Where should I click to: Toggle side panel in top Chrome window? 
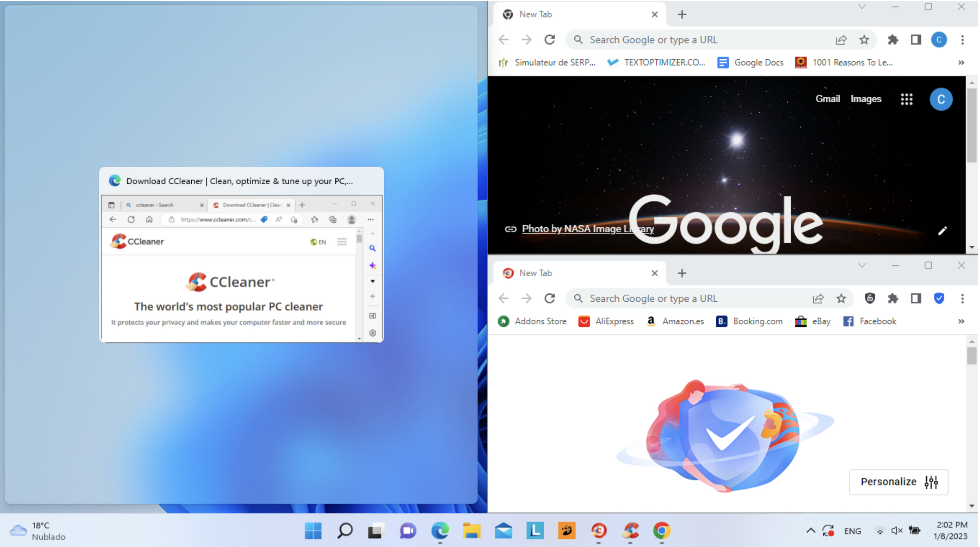(x=916, y=40)
